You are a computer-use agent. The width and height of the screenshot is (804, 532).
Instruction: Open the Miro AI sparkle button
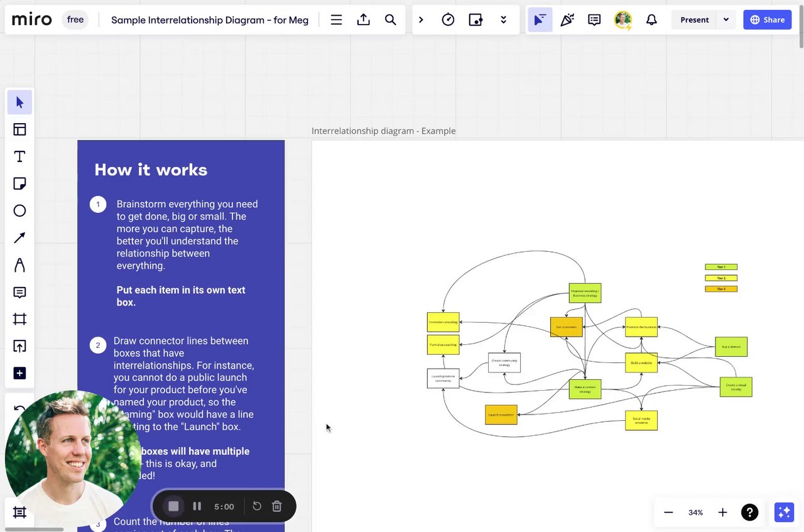785,513
